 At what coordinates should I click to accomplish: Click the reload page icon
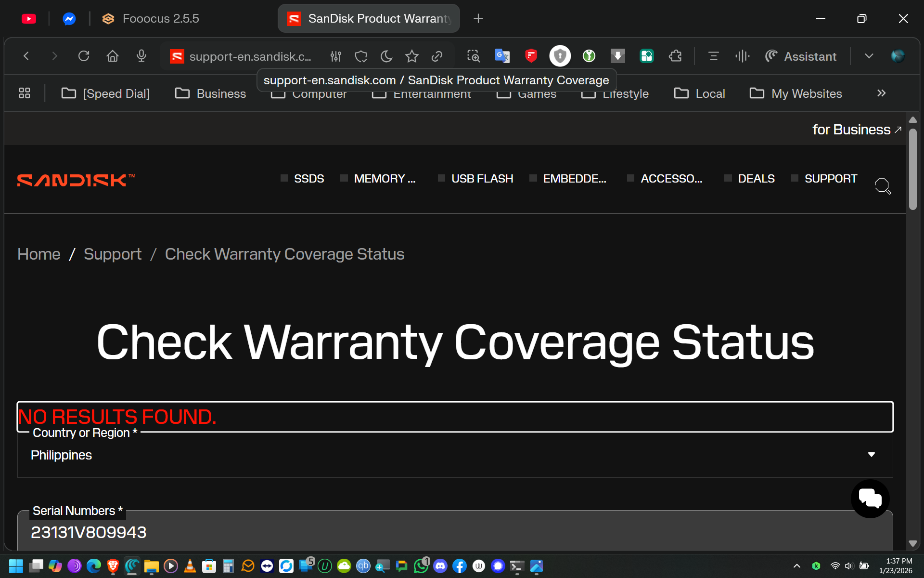pyautogui.click(x=84, y=56)
